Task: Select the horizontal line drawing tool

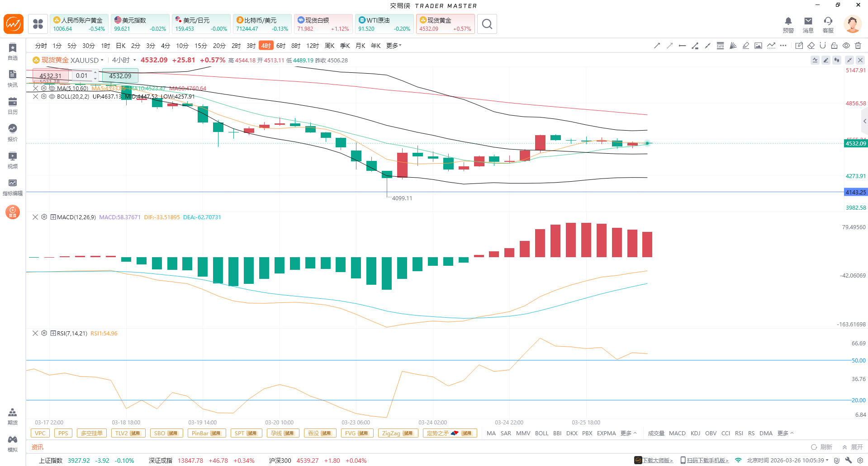Action: point(683,46)
